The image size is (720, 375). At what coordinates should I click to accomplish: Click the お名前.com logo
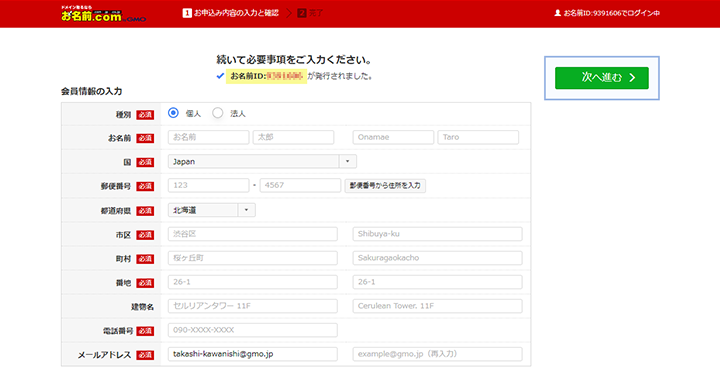(x=103, y=14)
